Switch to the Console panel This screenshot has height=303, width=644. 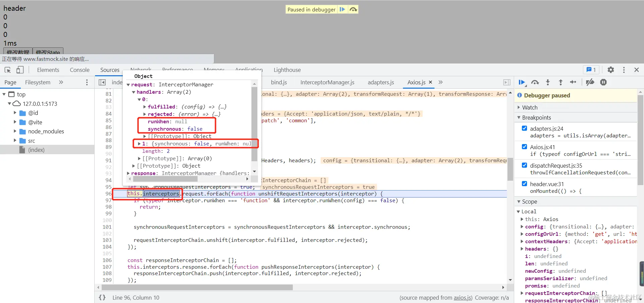(x=79, y=70)
